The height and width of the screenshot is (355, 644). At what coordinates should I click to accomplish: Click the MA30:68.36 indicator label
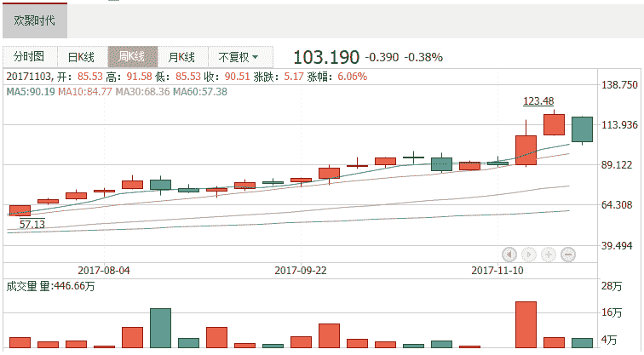(x=142, y=92)
